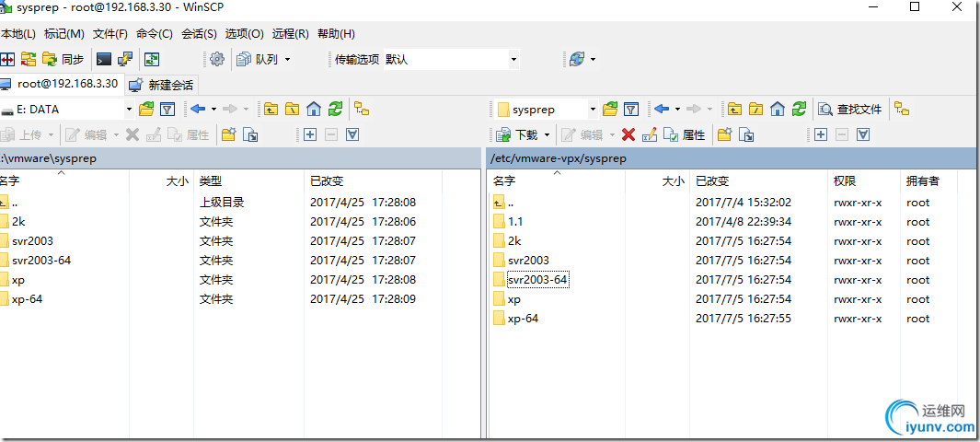Open the 命令(C) menu
The height and width of the screenshot is (442, 980).
[155, 34]
